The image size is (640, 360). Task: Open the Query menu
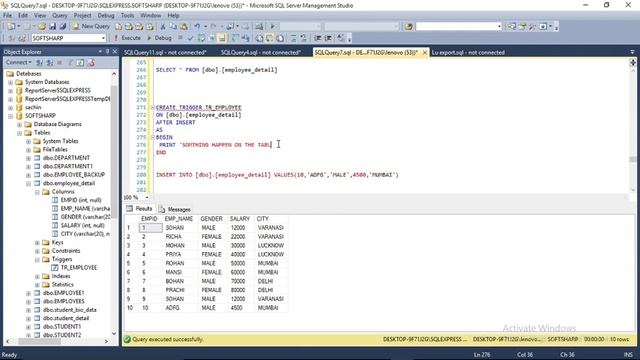(59, 16)
